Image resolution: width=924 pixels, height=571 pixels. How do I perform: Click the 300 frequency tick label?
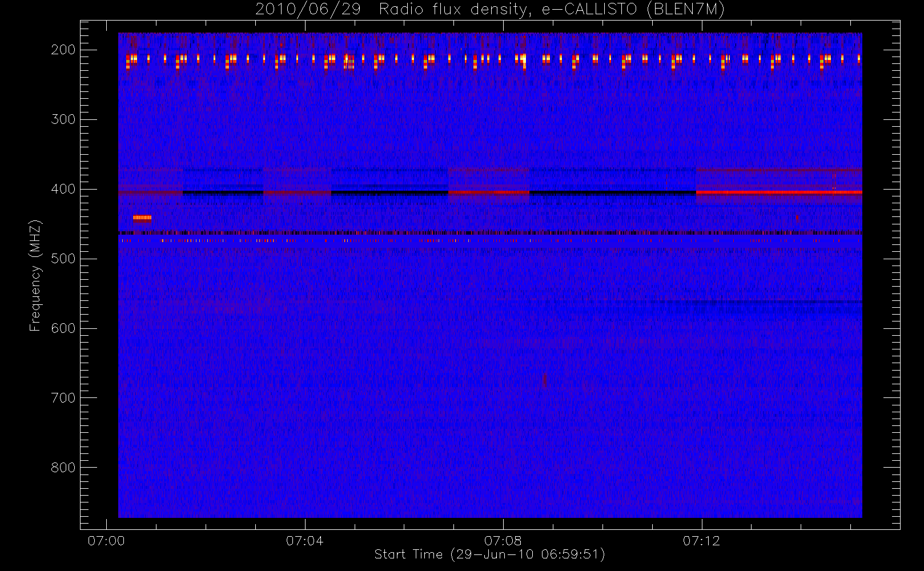click(x=63, y=119)
